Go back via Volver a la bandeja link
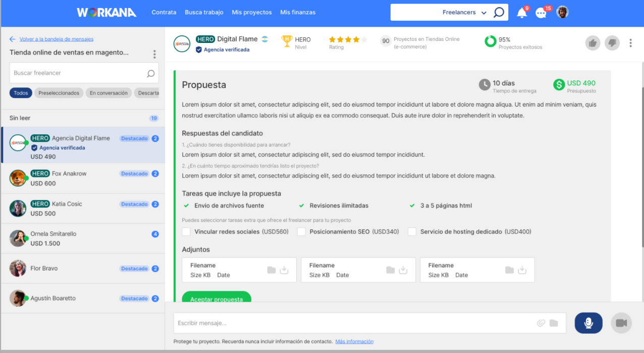This screenshot has width=644, height=353. click(x=56, y=39)
